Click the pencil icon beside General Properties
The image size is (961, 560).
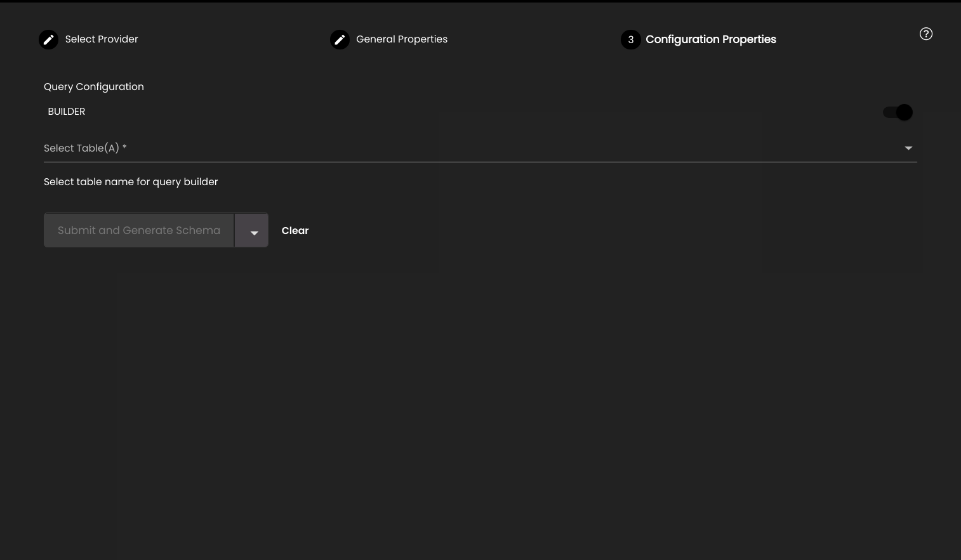point(340,39)
